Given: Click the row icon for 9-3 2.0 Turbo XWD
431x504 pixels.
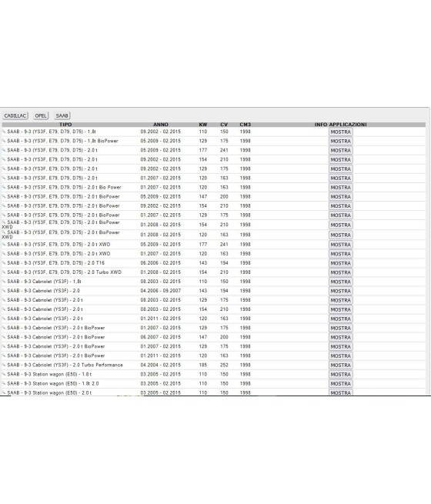Looking at the screenshot, I should [4, 272].
